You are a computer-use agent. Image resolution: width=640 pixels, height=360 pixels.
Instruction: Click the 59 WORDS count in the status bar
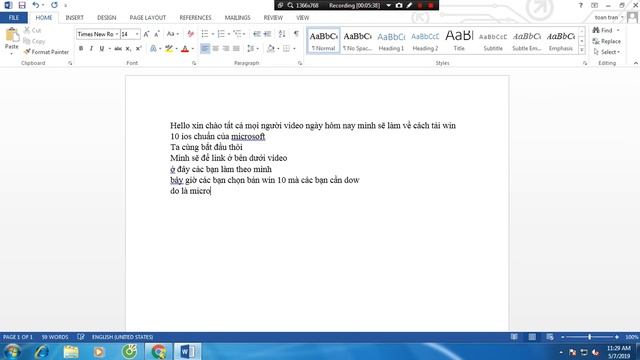[x=55, y=337]
